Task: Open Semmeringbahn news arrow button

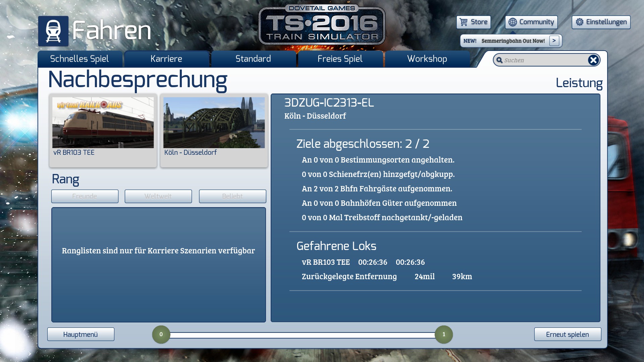Action: click(554, 41)
